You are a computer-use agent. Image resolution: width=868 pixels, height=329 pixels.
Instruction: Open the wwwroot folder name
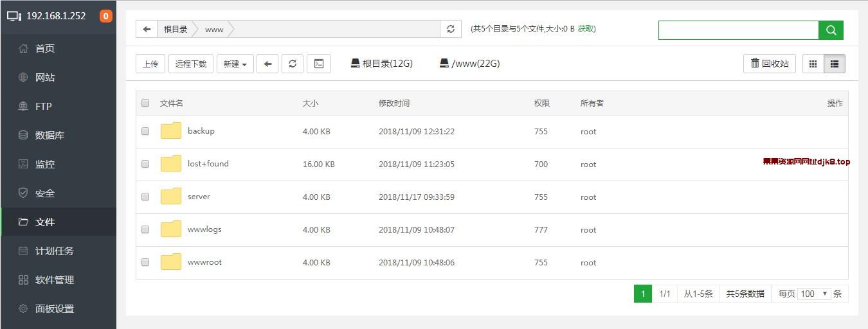204,262
